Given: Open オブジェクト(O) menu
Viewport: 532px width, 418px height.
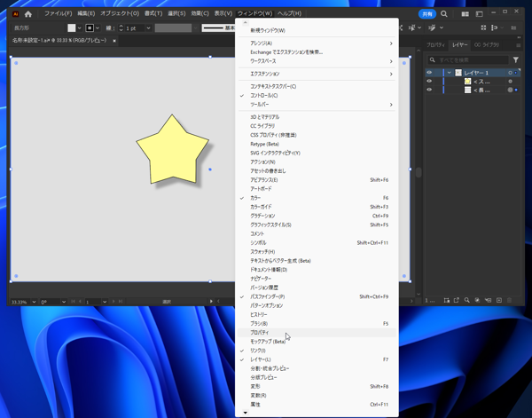Looking at the screenshot, I should click(120, 13).
